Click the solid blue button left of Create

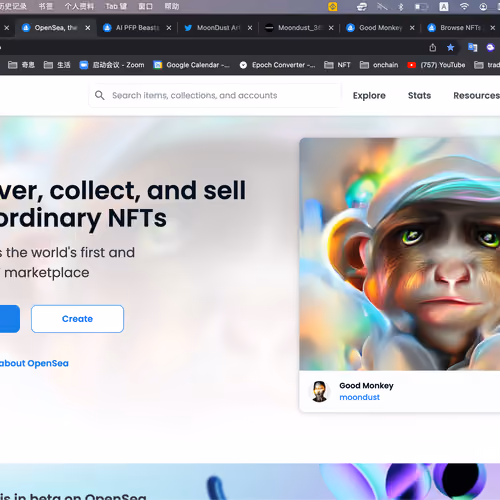tap(9, 319)
